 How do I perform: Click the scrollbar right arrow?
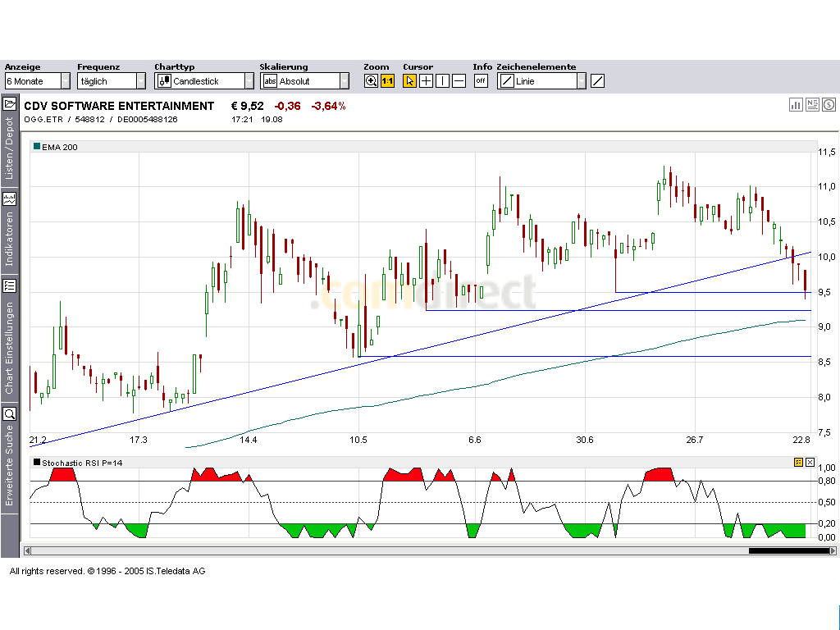(833, 550)
